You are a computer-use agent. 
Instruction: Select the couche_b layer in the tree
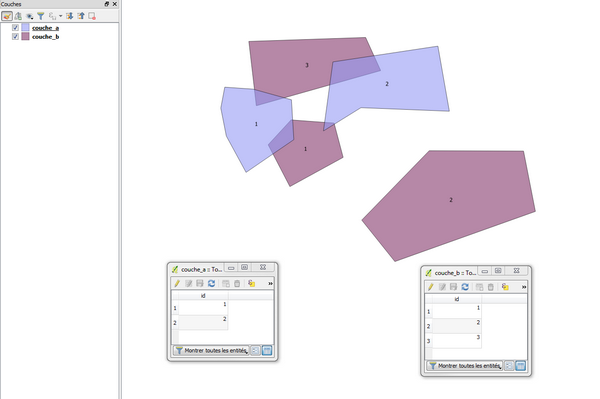[45, 37]
